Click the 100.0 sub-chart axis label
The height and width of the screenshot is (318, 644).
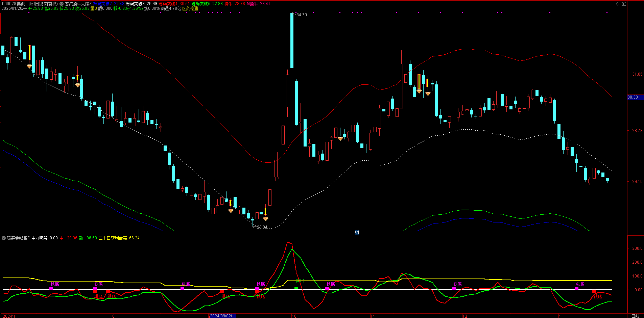coord(637,276)
